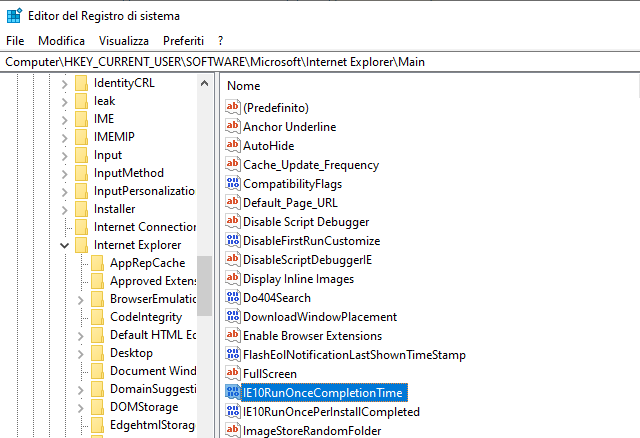Click the DisableFirstRunCustomize DWORD icon
The image size is (640, 438).
[x=233, y=240]
